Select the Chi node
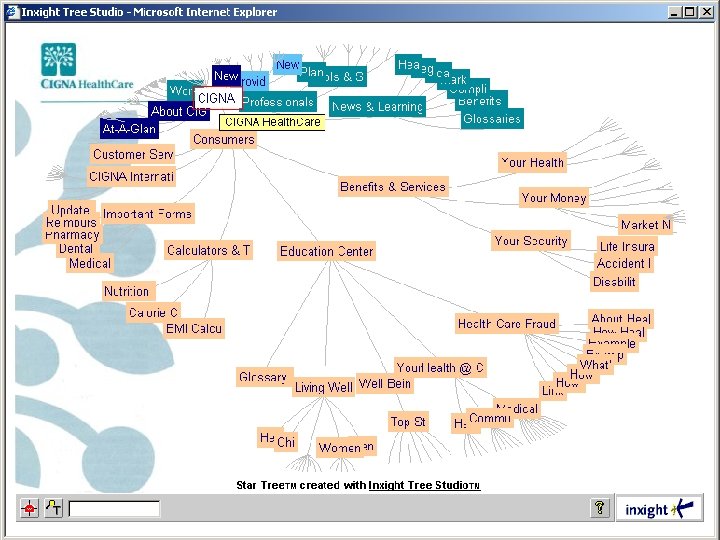Screen dimensions: 720x540 [286, 442]
